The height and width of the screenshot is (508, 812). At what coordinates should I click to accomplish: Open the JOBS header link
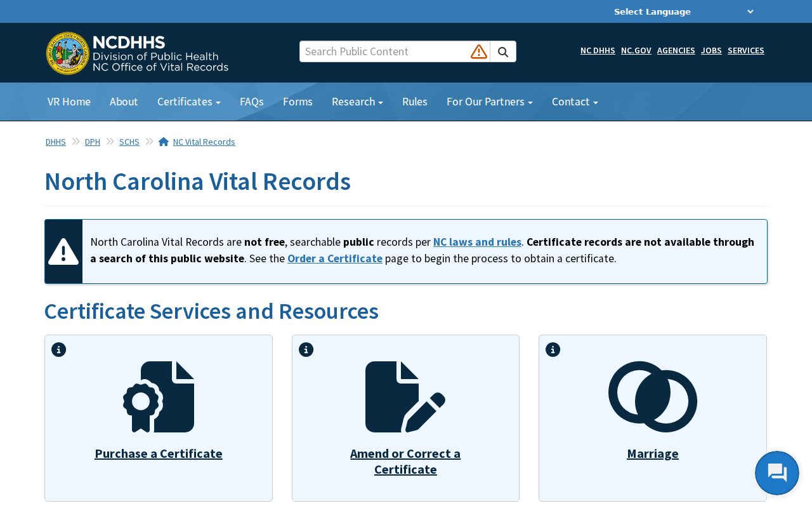click(x=711, y=50)
